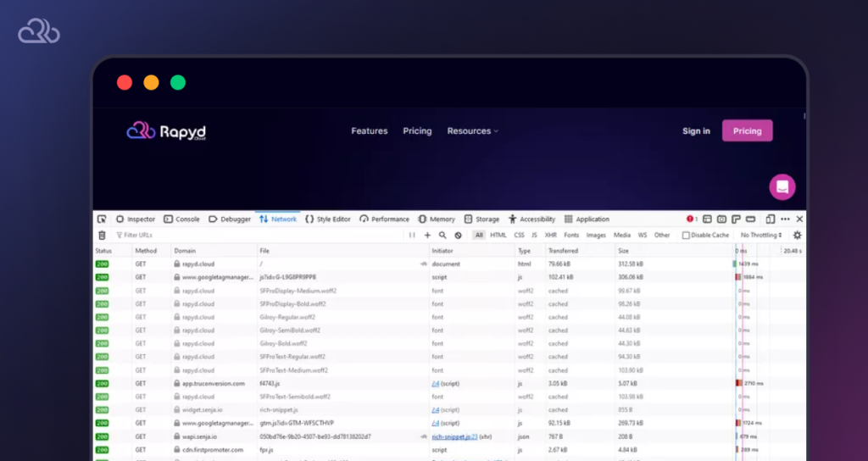Switch to the Debugger tab
Screen dimensions: 868x461
[230, 219]
